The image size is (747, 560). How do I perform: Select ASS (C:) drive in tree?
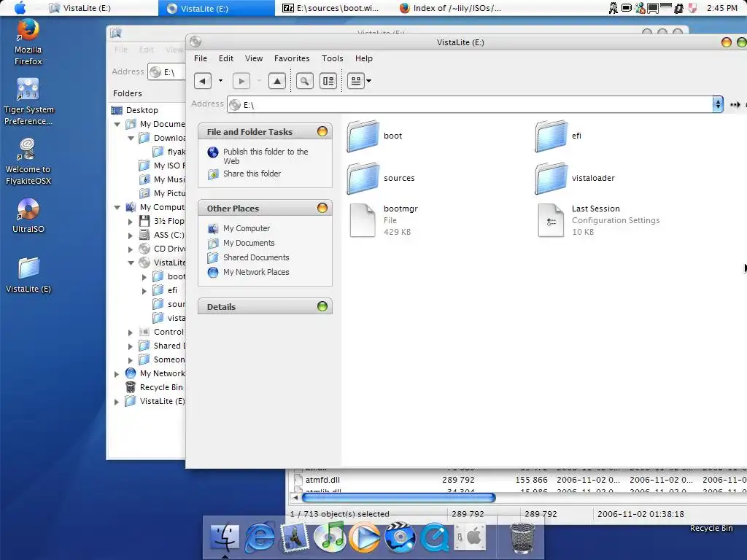pos(169,236)
